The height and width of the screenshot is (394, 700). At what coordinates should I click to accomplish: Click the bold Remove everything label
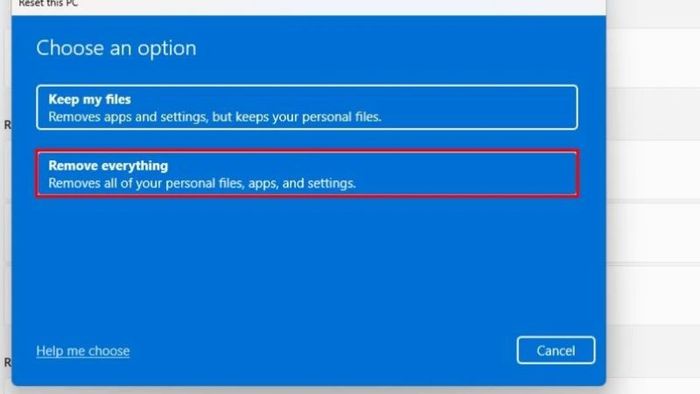click(x=108, y=166)
